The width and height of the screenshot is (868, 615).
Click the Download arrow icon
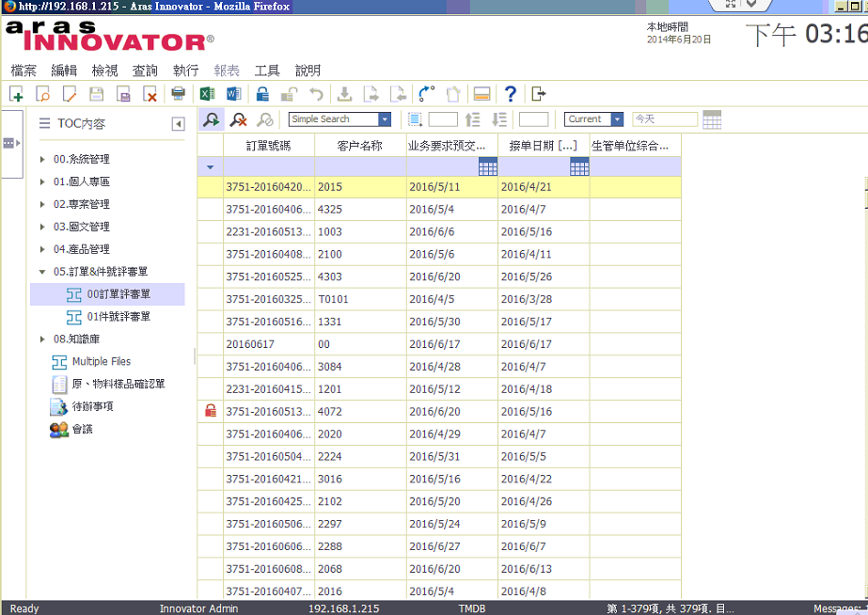click(344, 94)
